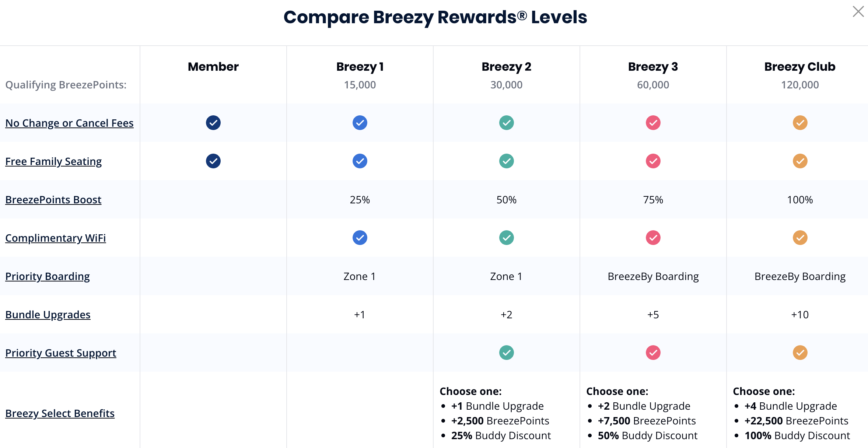This screenshot has width=868, height=448.
Task: Click the Breezy 1 Zone 1 boarding cell
Action: pyautogui.click(x=360, y=276)
